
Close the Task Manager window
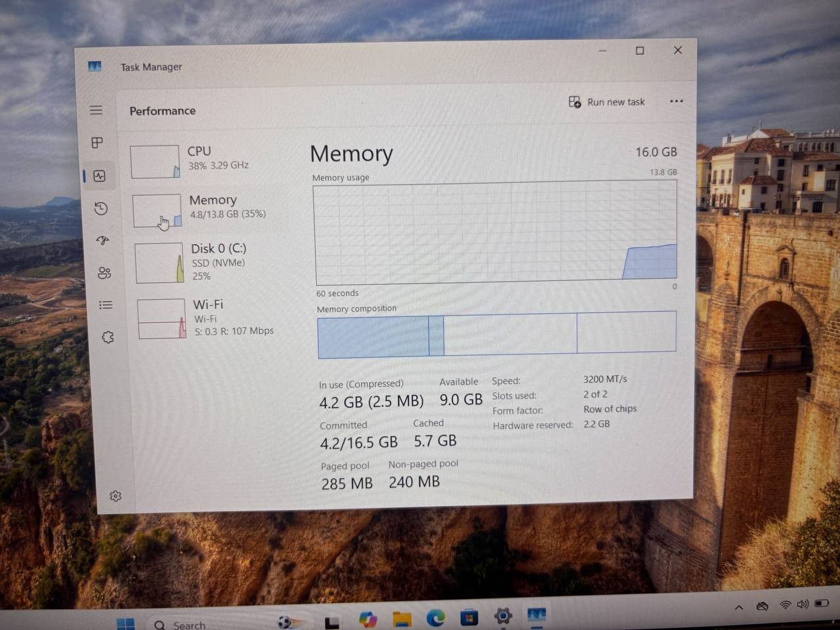678,50
